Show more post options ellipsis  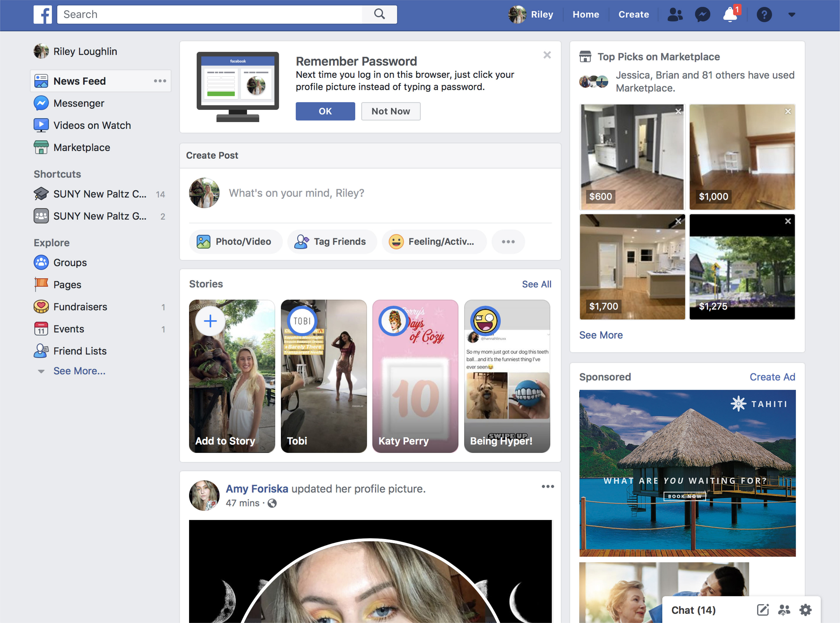(508, 242)
